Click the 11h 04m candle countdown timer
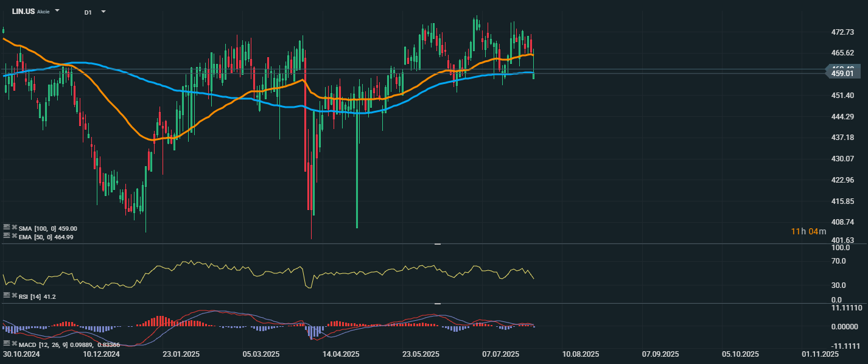868x364 pixels. tap(808, 231)
